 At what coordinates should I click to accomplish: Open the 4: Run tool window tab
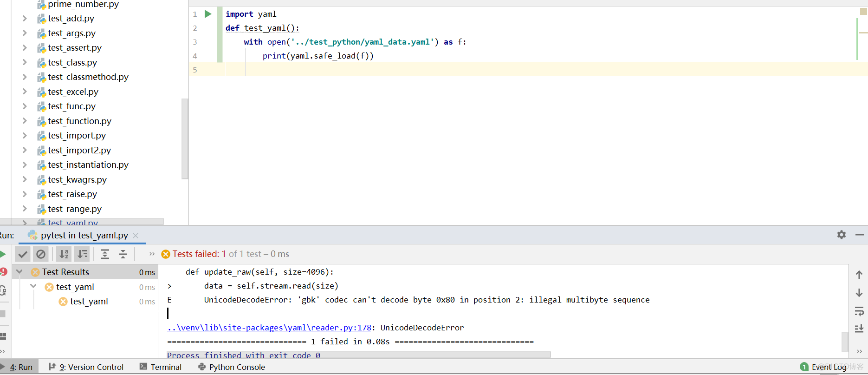(19, 367)
